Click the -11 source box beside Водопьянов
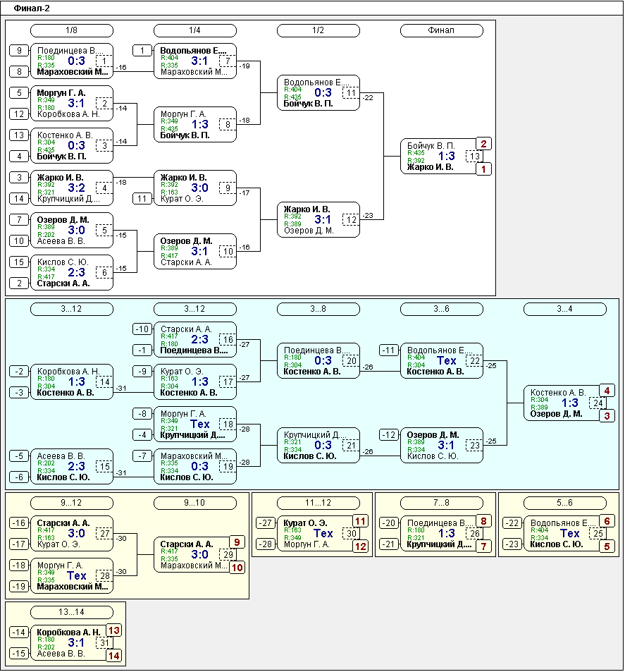This screenshot has width=625, height=672. (x=389, y=350)
